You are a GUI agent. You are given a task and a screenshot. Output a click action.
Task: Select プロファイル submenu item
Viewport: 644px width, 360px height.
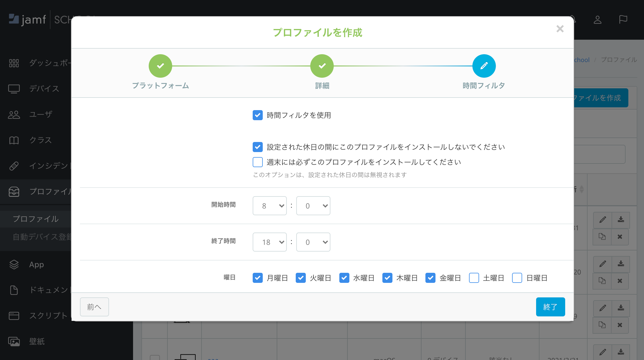click(36, 219)
